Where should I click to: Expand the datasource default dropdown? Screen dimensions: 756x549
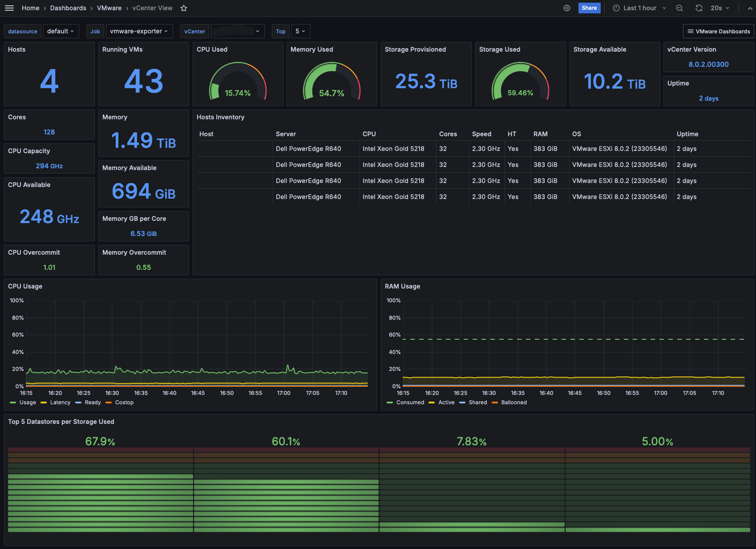tap(61, 31)
